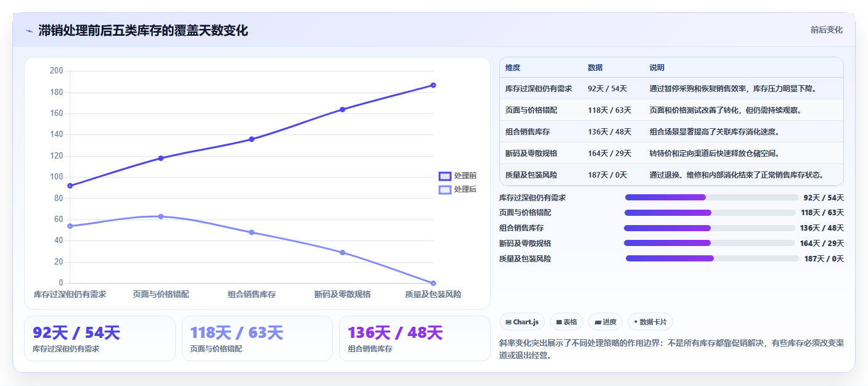Click table cell 118天 / 63天

pyautogui.click(x=610, y=110)
